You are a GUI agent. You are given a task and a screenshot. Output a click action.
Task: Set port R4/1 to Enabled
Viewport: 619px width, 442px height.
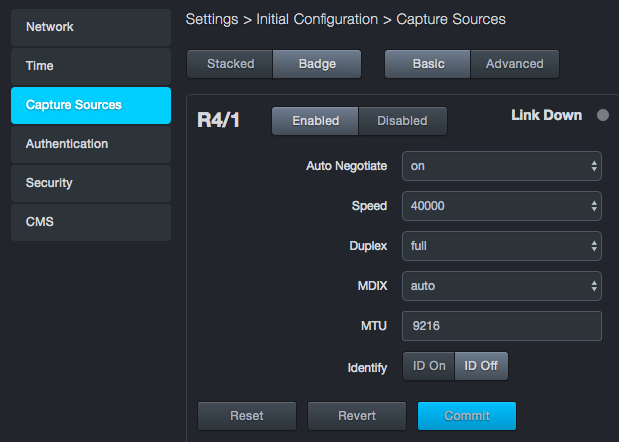tap(315, 121)
